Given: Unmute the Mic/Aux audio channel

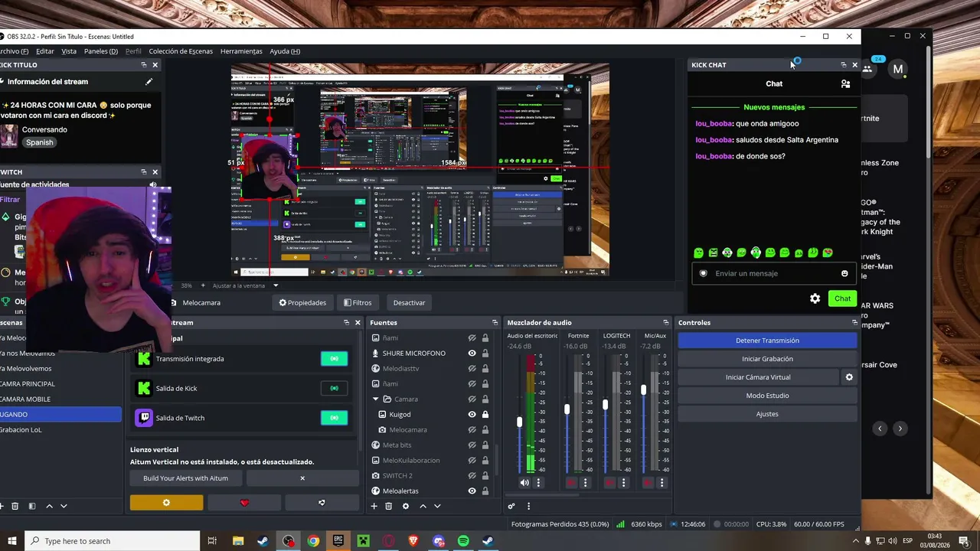Looking at the screenshot, I should 648,483.
